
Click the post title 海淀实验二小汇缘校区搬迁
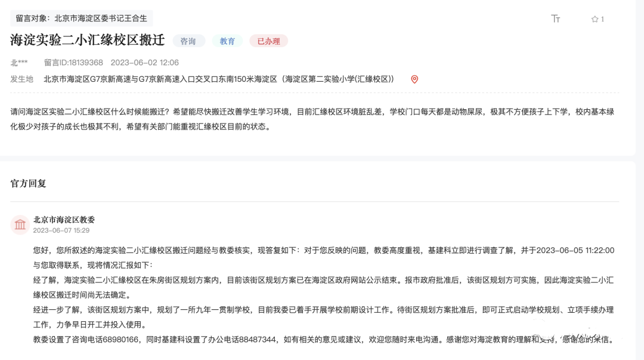point(88,40)
